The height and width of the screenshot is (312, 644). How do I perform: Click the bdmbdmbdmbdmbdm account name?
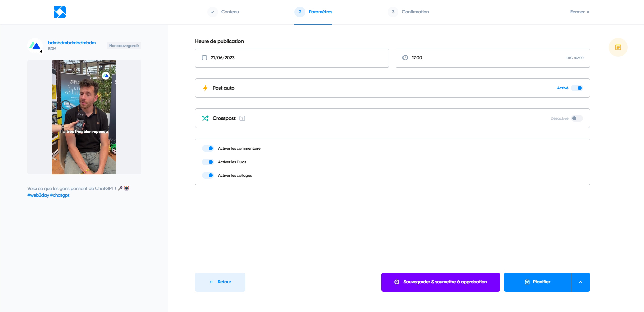pyautogui.click(x=72, y=43)
